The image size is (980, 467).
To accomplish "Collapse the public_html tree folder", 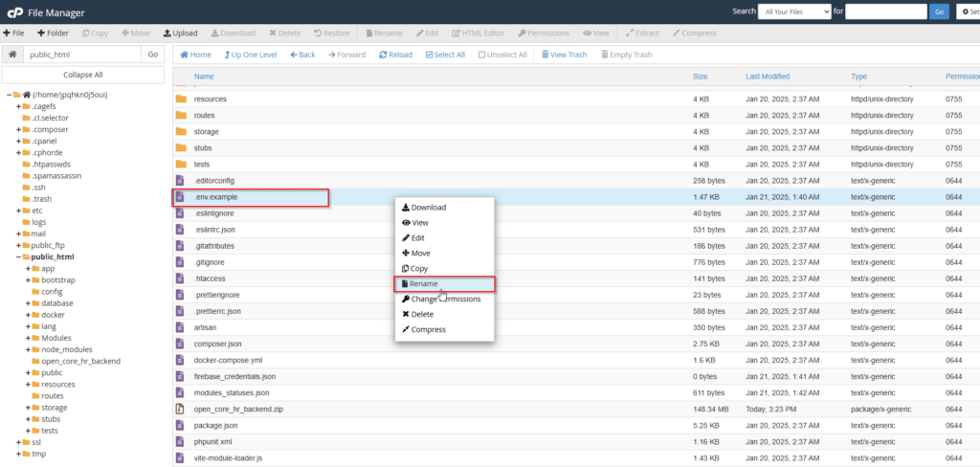I will pyautogui.click(x=19, y=256).
